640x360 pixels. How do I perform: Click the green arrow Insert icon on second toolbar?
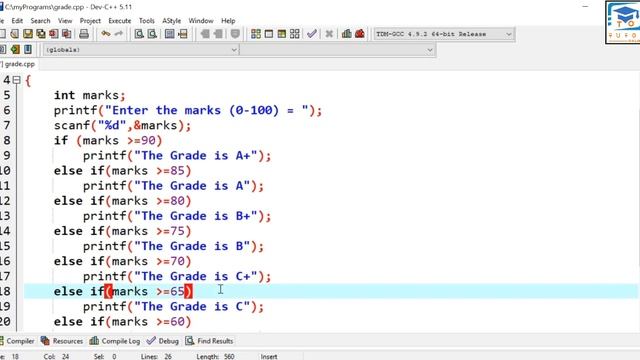tap(15, 50)
